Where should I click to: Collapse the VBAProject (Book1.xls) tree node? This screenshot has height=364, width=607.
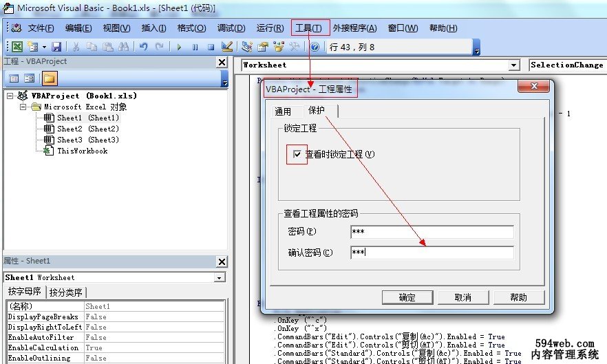(x=10, y=96)
